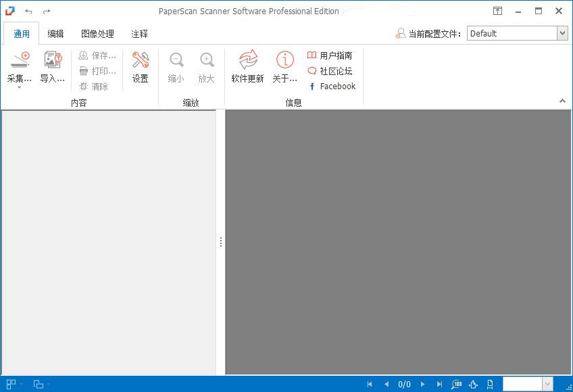The height and width of the screenshot is (392, 573).
Task: Go to the first page button
Action: [370, 384]
